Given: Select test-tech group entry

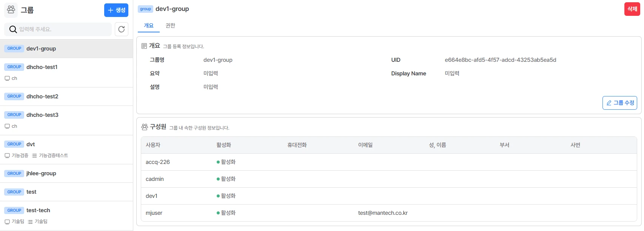Looking at the screenshot, I should point(66,216).
